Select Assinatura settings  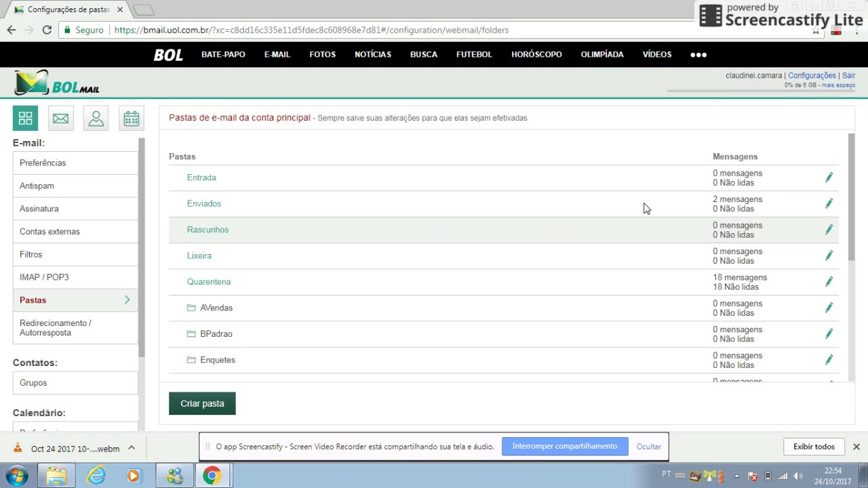75,209
